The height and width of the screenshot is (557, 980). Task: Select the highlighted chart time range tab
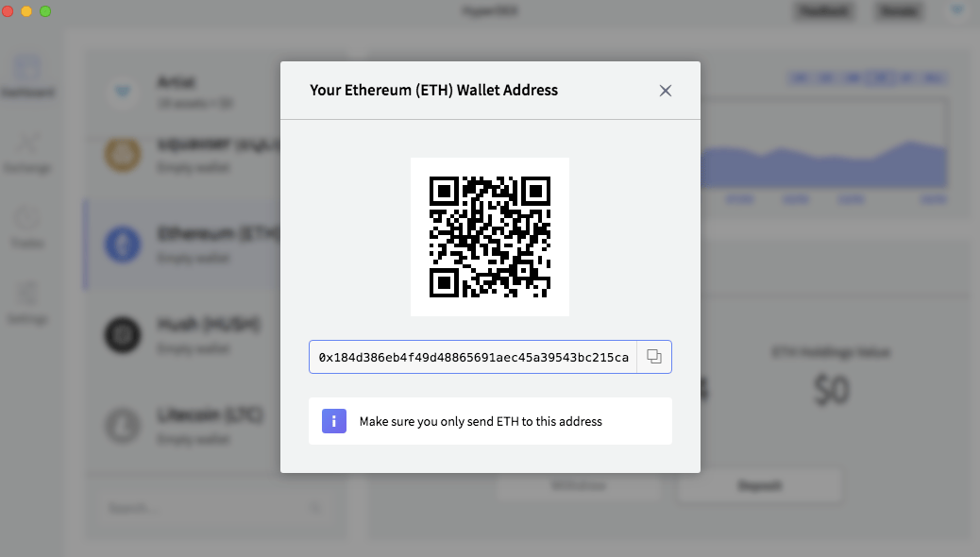pos(880,78)
